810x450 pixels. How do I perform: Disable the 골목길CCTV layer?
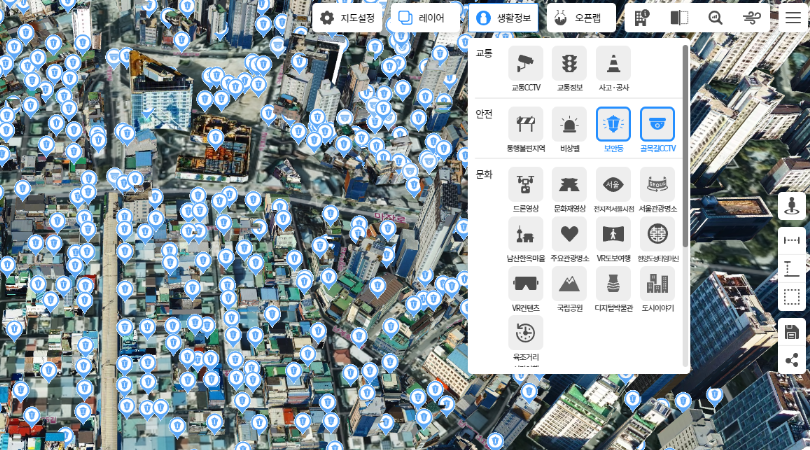click(x=657, y=125)
